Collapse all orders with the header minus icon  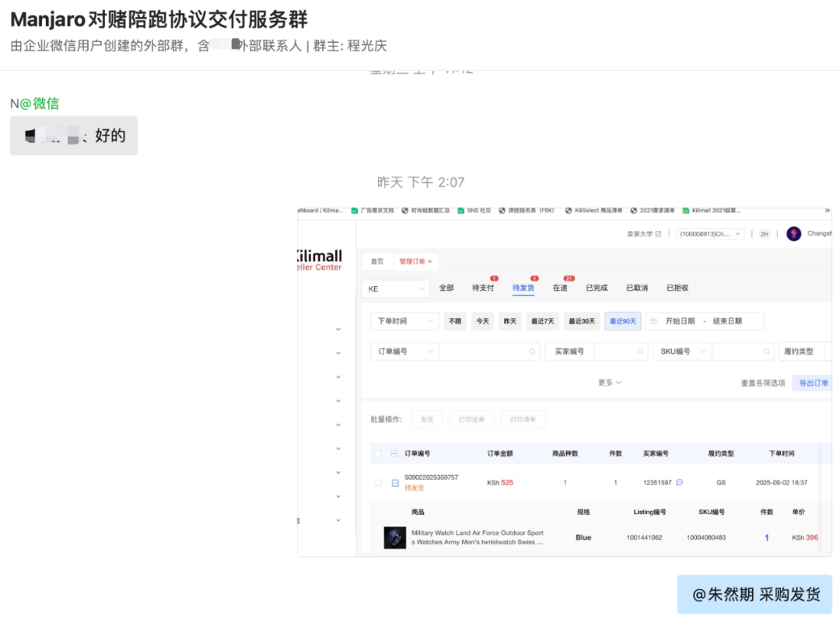(394, 453)
